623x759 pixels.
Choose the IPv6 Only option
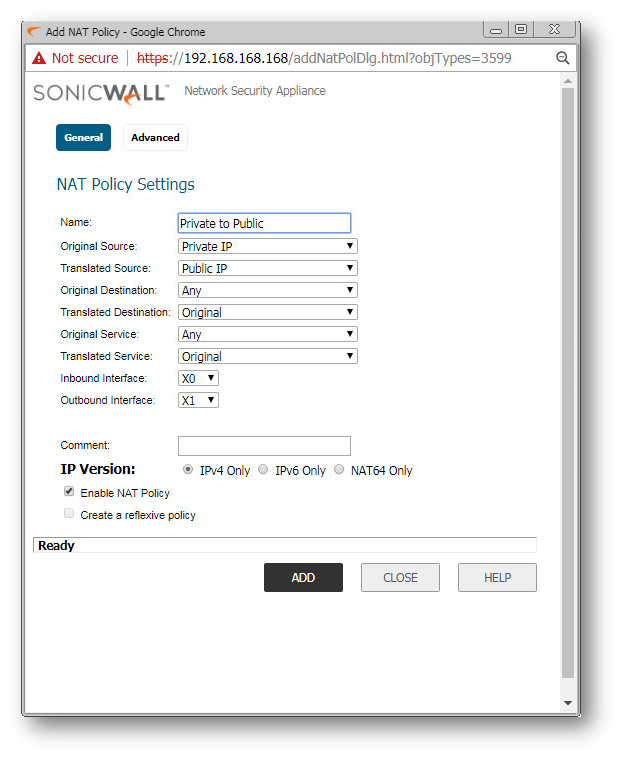point(263,470)
